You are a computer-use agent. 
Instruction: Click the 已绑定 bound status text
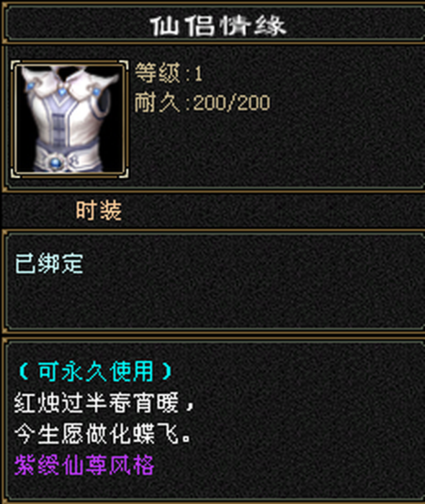[49, 264]
